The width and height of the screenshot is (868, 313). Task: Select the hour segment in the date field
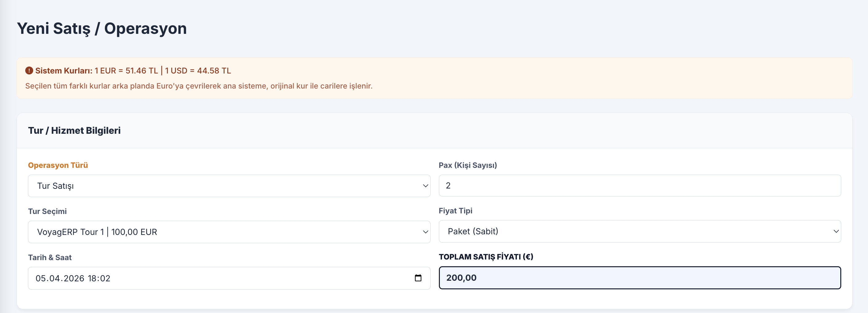point(93,278)
